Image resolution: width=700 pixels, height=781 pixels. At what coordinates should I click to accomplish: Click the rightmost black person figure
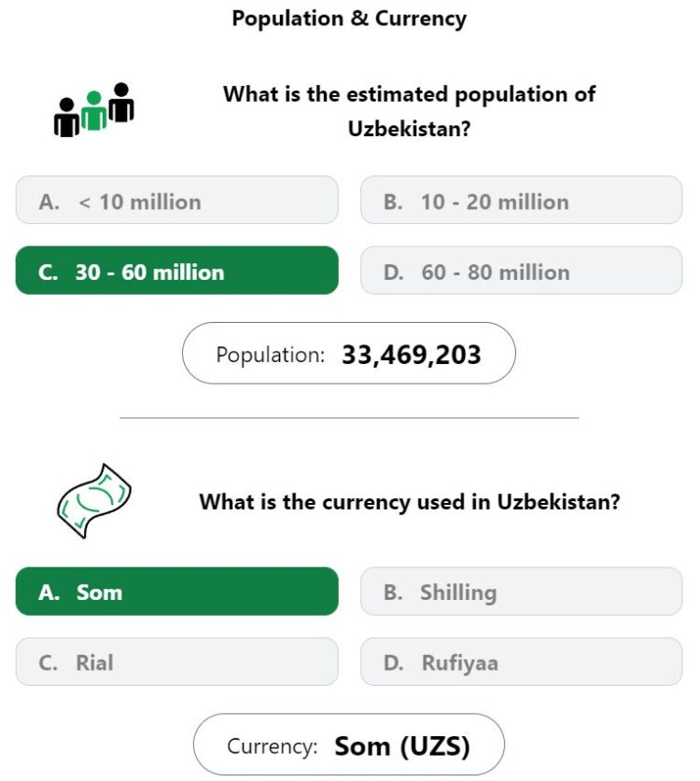[x=121, y=102]
